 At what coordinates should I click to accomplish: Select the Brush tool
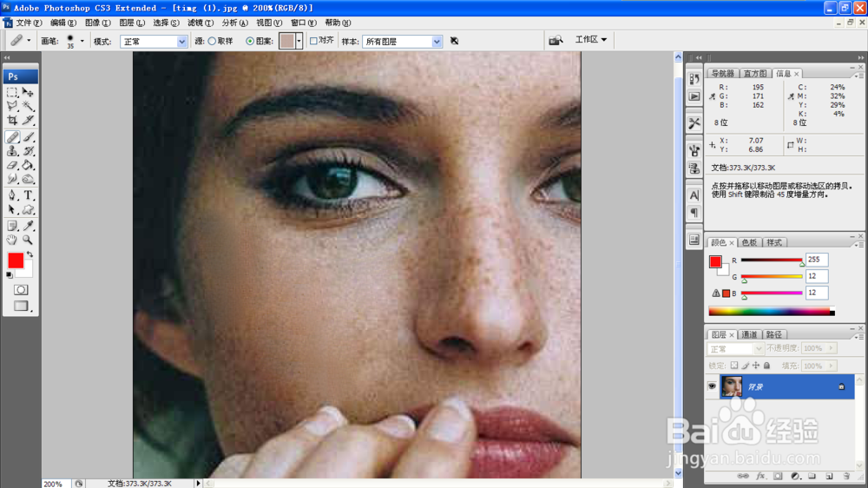28,137
